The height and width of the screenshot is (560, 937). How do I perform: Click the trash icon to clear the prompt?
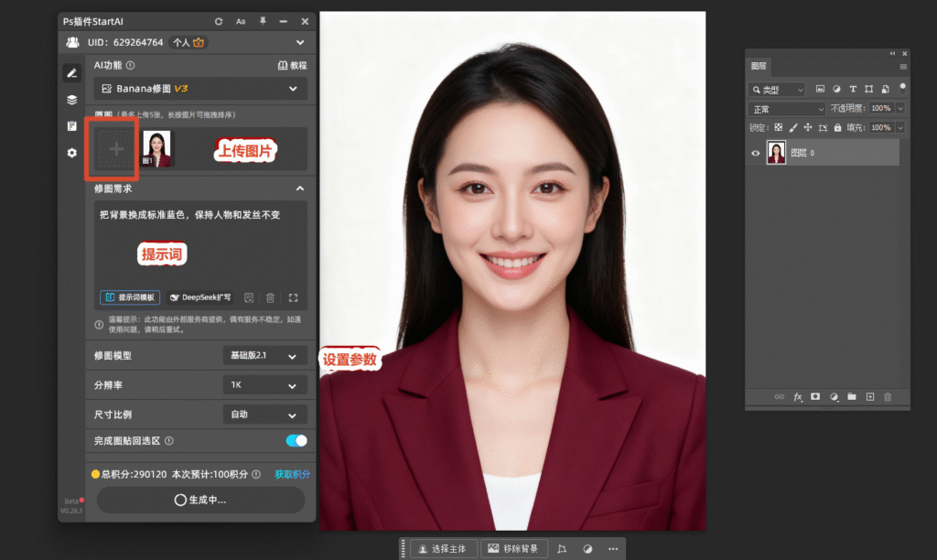(270, 297)
